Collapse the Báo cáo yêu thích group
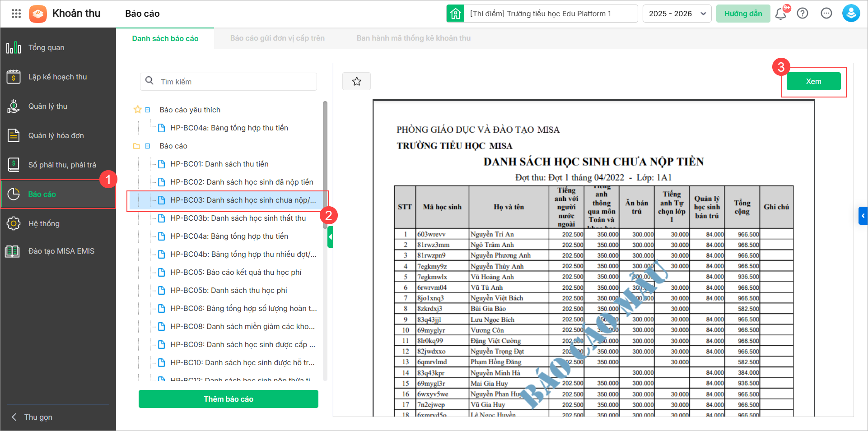 tap(147, 110)
